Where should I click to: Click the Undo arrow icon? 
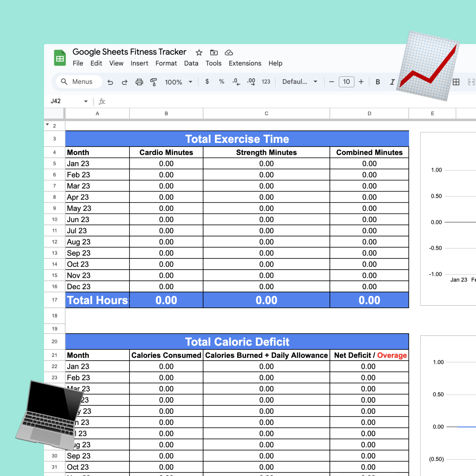110,82
